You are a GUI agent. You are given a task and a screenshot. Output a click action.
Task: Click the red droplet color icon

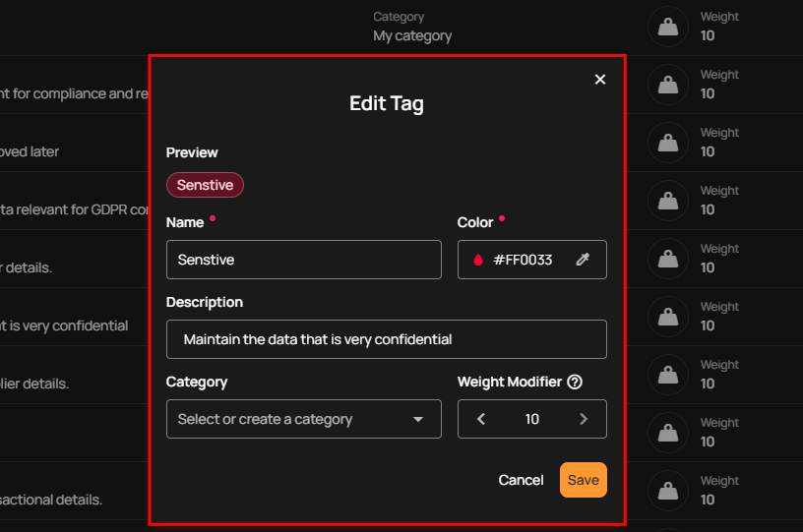pos(478,260)
